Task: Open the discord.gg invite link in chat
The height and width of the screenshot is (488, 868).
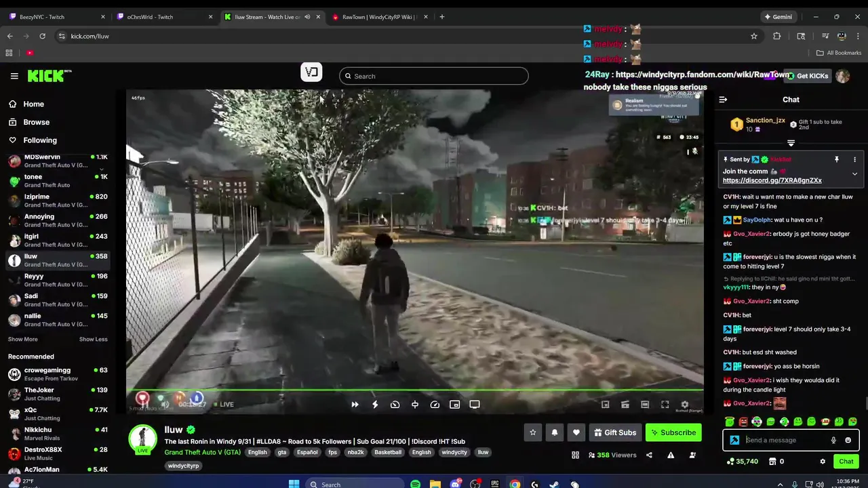Action: (772, 180)
